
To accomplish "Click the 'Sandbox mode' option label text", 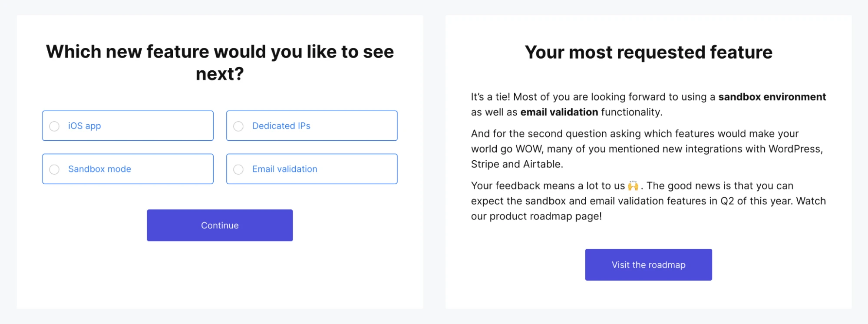I will click(x=99, y=169).
